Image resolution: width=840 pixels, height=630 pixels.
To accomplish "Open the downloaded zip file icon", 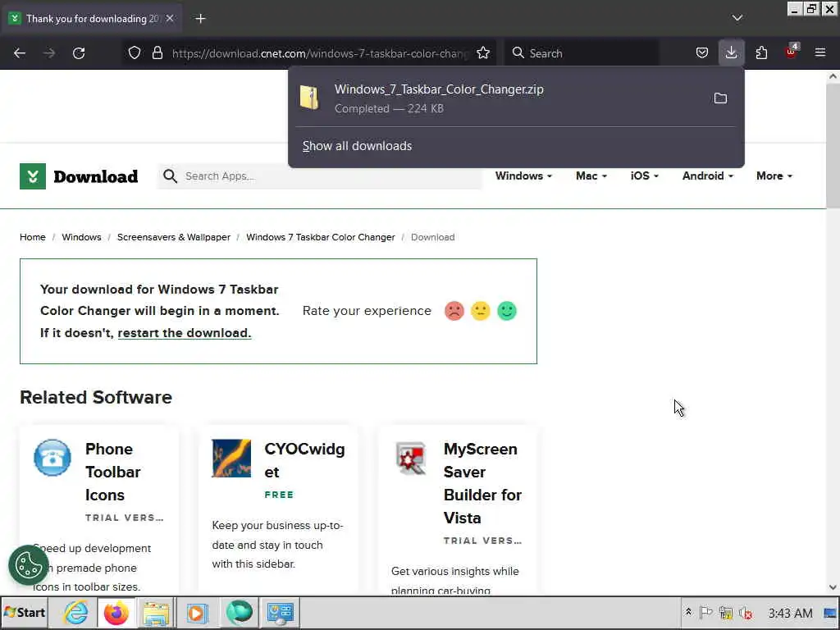I will [309, 98].
